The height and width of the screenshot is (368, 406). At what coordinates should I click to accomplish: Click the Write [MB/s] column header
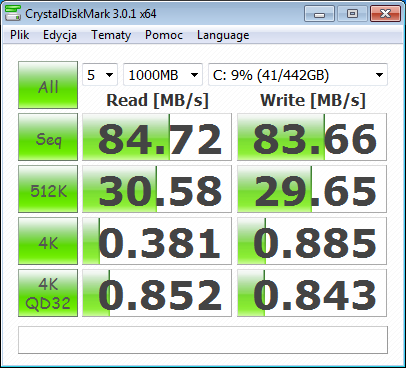click(x=313, y=100)
